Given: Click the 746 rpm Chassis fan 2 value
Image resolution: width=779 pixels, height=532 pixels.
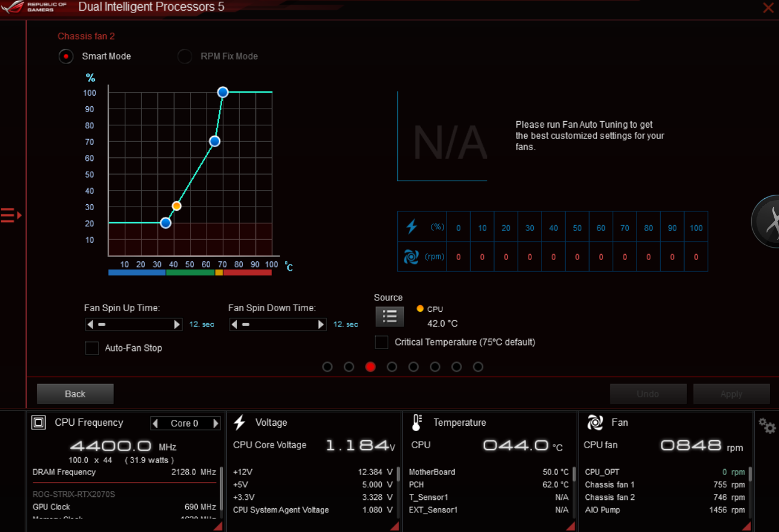Looking at the screenshot, I should 729,498.
